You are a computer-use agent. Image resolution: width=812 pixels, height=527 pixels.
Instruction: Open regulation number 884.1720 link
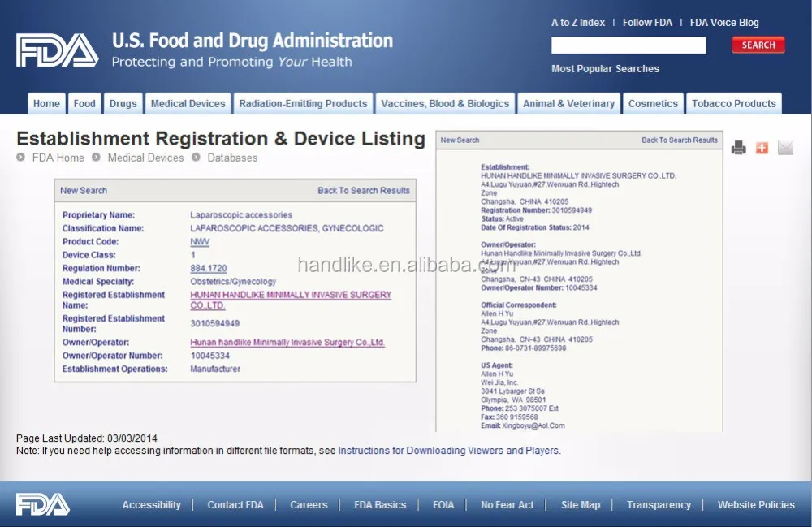pyautogui.click(x=209, y=268)
